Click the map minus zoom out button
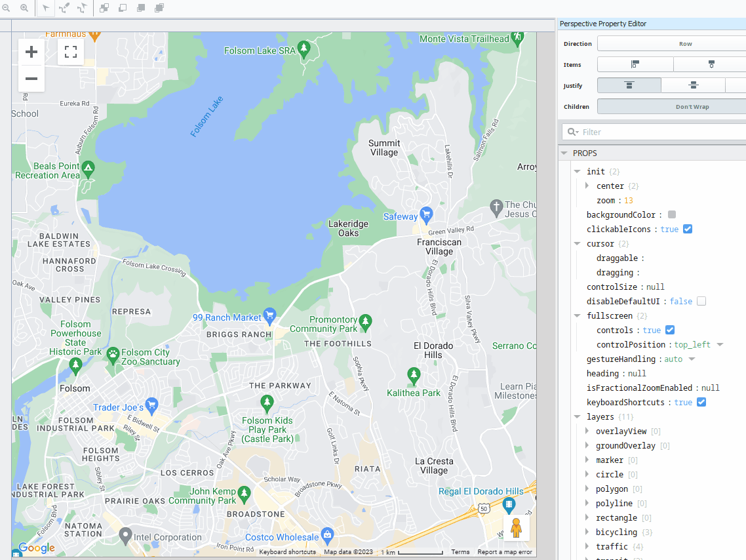 31,79
